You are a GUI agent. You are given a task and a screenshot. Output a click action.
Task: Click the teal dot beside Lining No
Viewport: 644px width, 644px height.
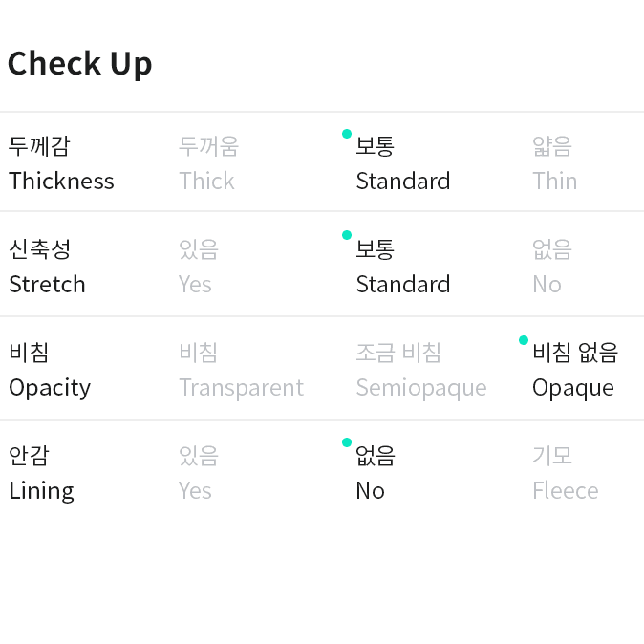click(x=347, y=442)
